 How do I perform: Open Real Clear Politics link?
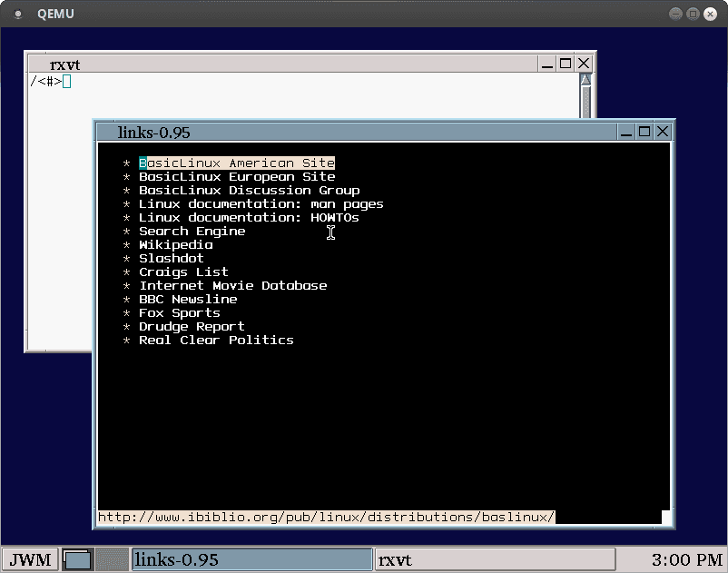pos(216,340)
